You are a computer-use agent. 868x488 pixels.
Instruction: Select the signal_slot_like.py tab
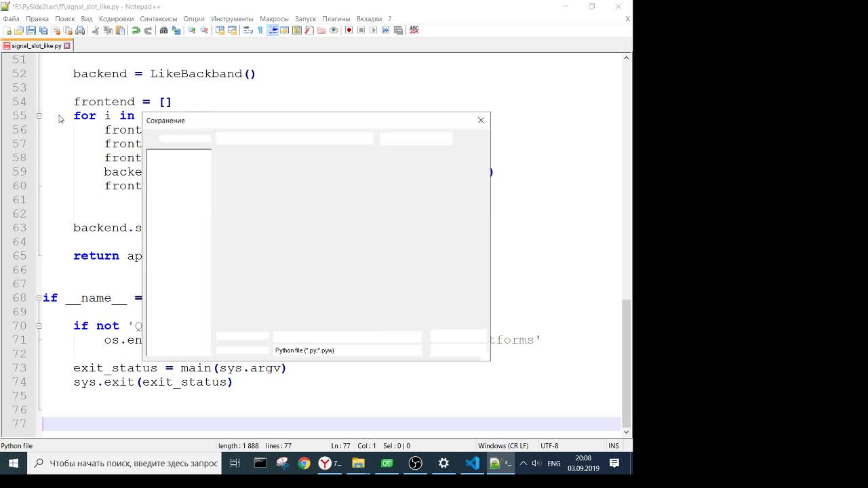(x=36, y=45)
